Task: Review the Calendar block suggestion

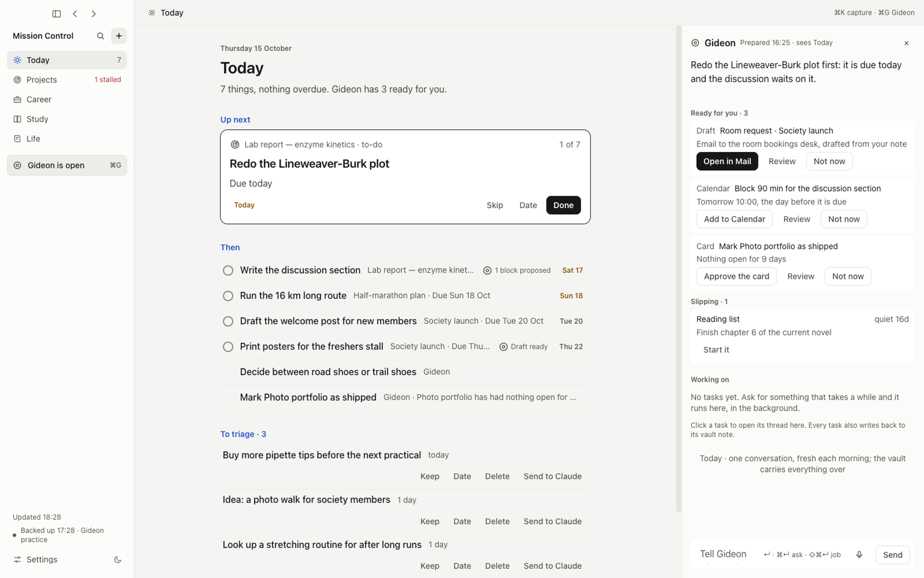Action: coord(796,219)
